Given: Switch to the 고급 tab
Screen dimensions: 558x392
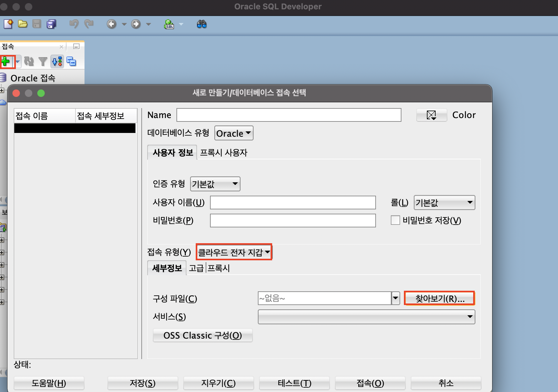Looking at the screenshot, I should (196, 268).
